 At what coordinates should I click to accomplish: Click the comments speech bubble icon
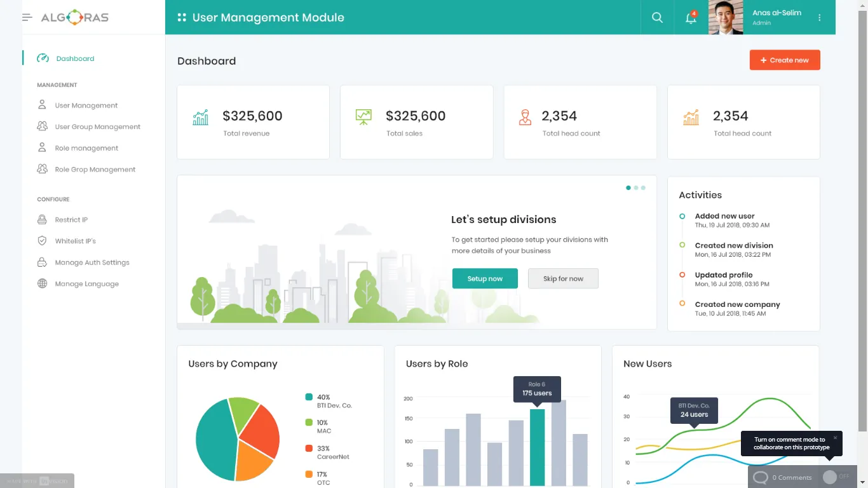click(760, 477)
